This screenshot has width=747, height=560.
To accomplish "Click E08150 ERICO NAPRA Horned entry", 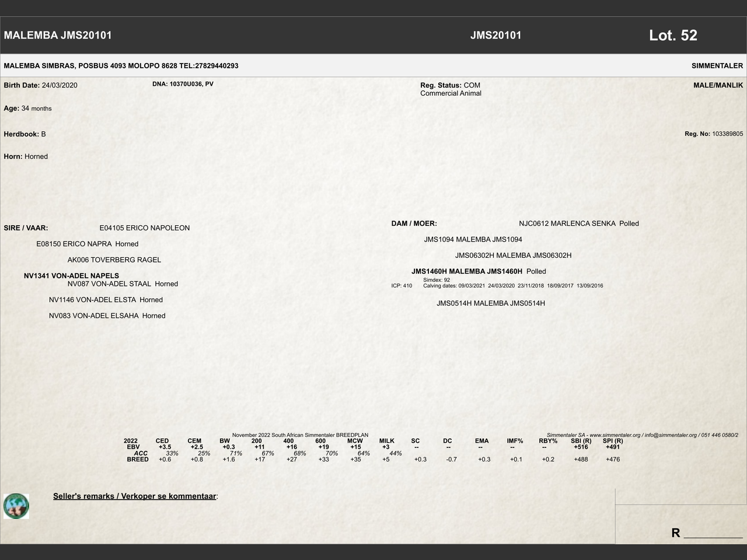I will (x=88, y=244).
